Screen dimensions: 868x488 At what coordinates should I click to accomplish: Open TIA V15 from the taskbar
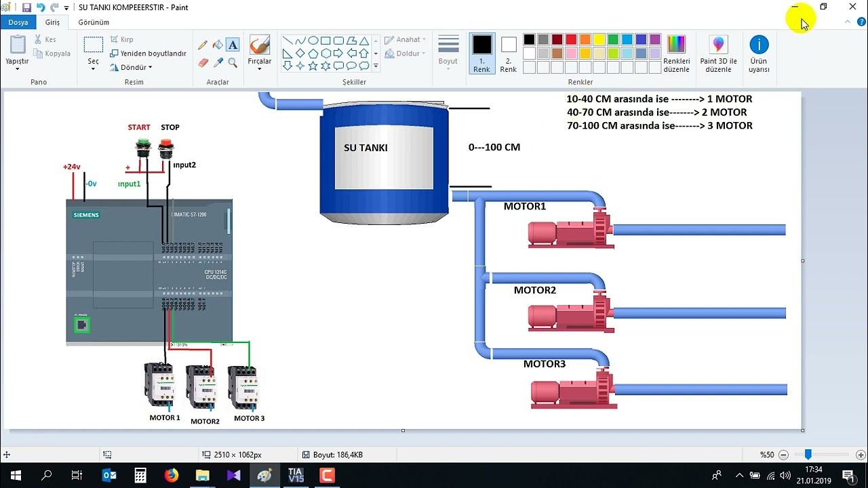tap(296, 475)
